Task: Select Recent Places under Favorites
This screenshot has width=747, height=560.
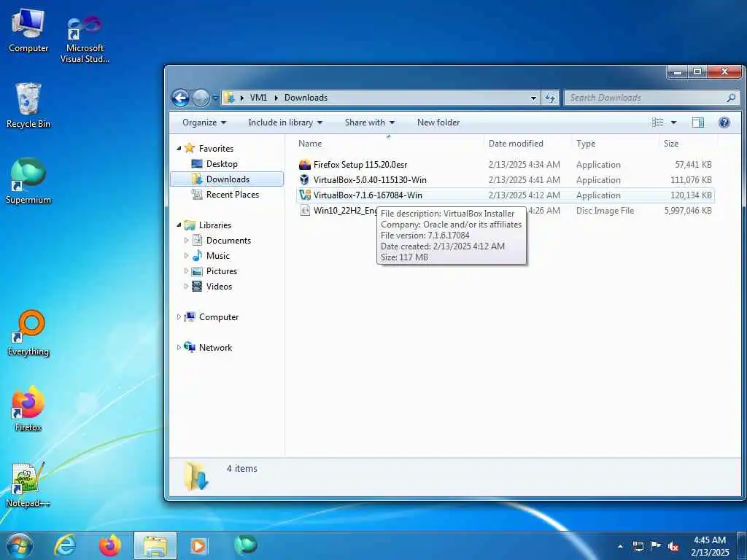Action: coord(233,194)
